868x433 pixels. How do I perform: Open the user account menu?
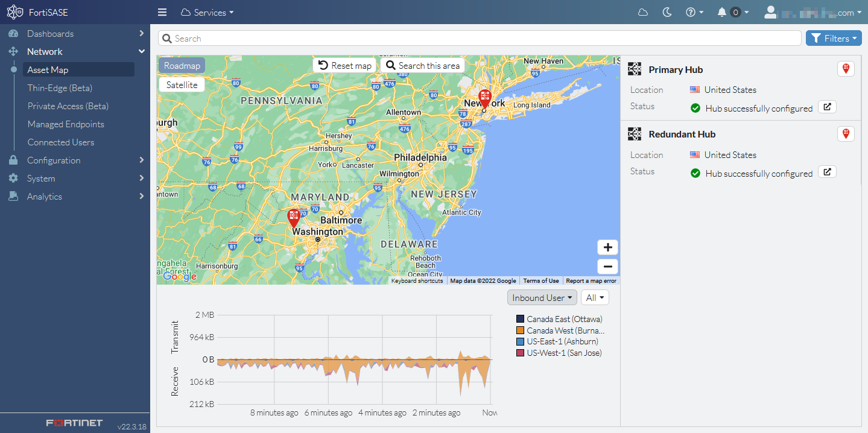tap(813, 12)
